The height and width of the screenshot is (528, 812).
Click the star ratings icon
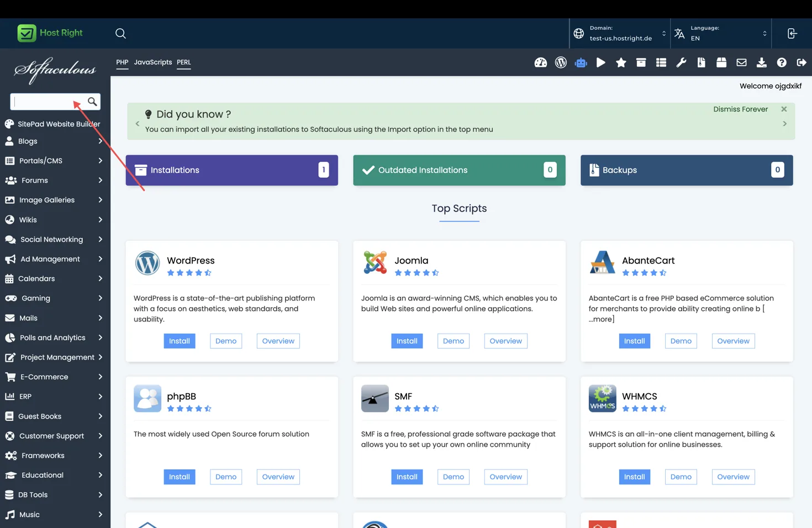621,62
